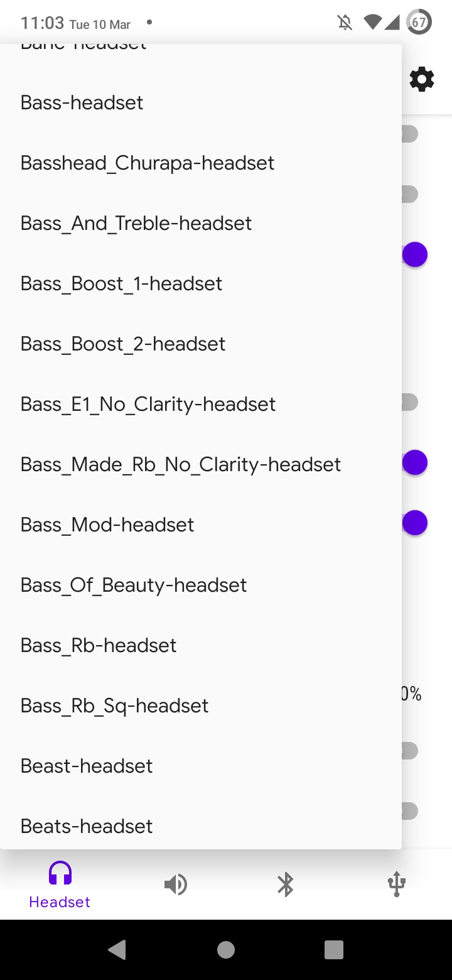Tap the Android home button
452x980 pixels.
226,950
